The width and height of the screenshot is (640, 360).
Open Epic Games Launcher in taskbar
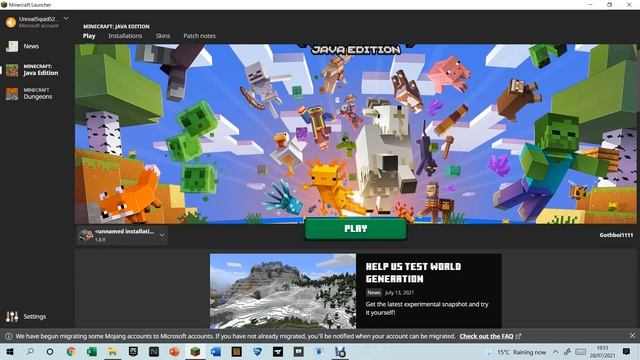133,351
